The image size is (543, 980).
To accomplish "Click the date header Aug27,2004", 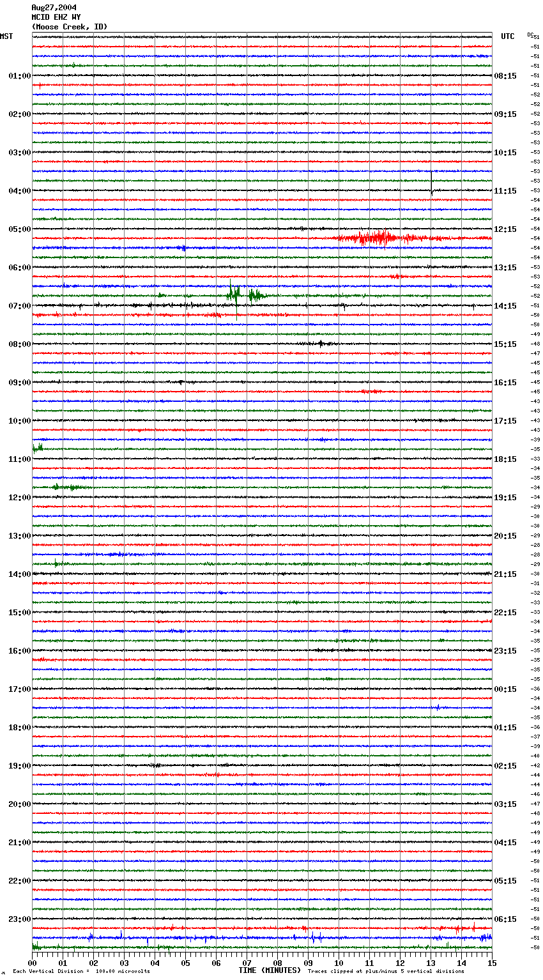I will coord(54,8).
